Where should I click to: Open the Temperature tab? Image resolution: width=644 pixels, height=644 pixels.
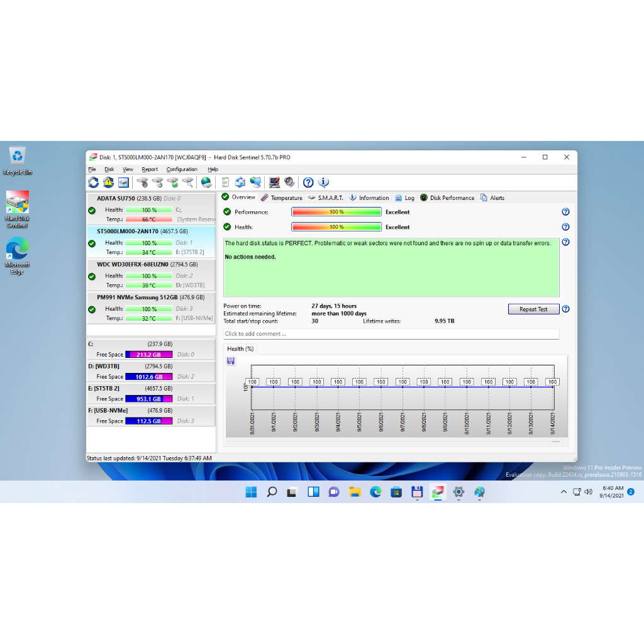click(282, 197)
